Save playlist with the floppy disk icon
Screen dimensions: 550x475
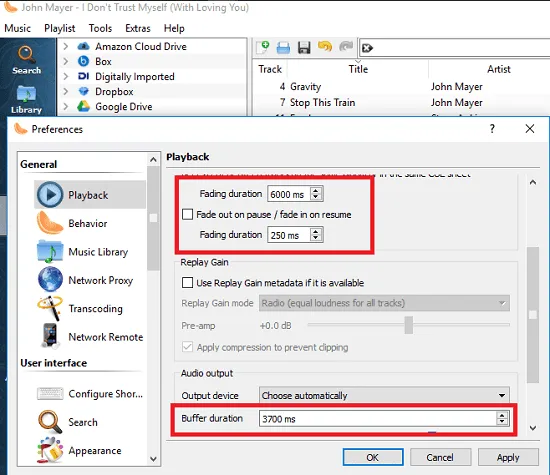304,47
